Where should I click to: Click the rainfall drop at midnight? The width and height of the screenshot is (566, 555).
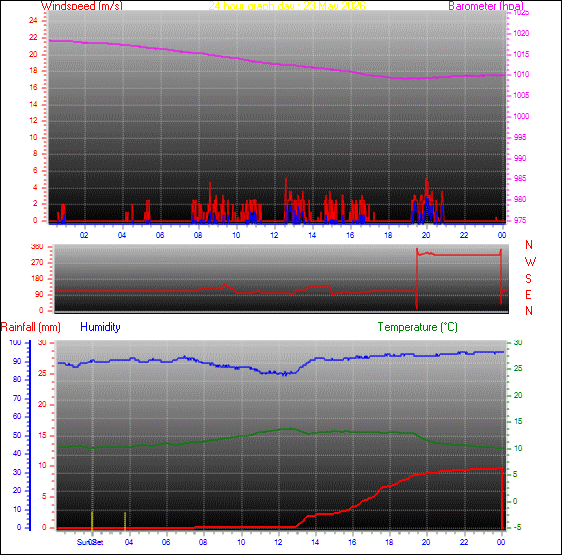click(x=502, y=498)
